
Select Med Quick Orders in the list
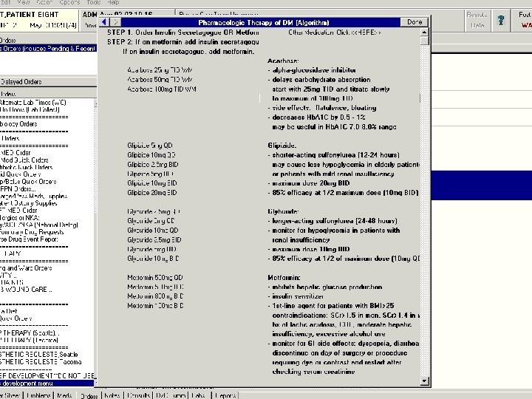24,160
